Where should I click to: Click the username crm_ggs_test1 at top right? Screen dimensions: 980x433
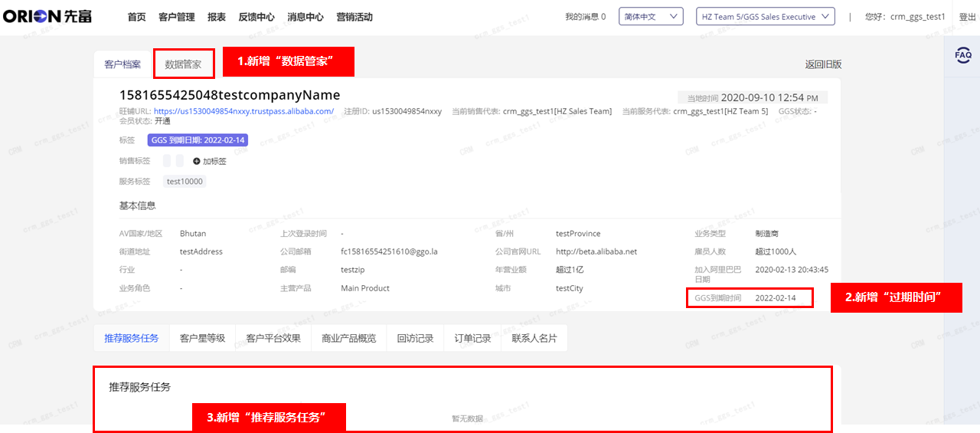click(917, 17)
